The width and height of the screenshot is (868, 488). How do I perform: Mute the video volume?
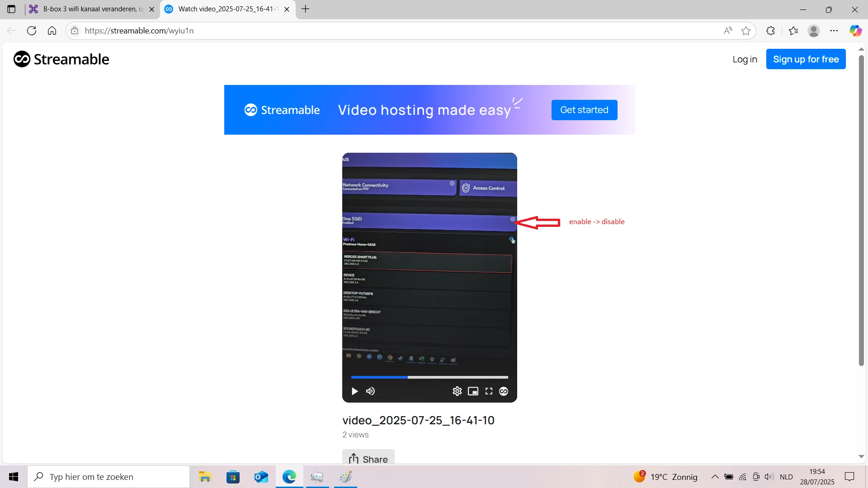[x=370, y=391]
